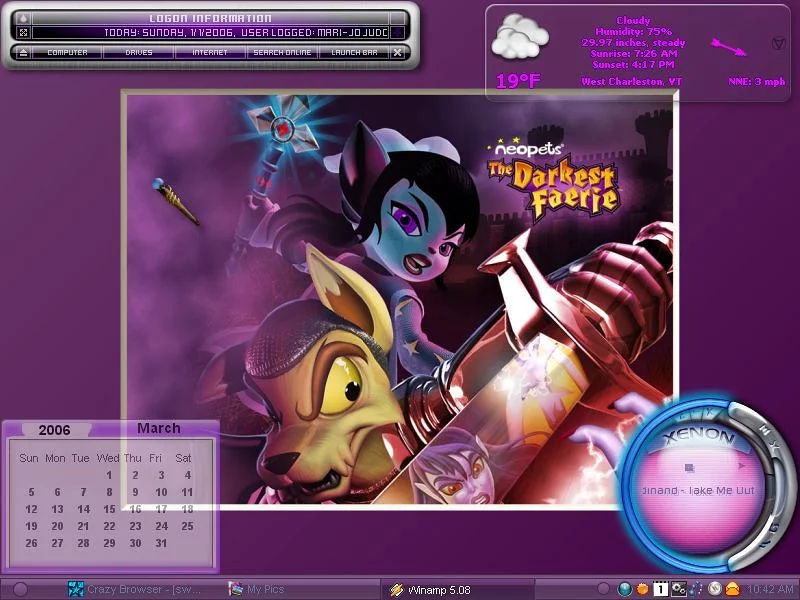Open the Launch Bar menu

354,52
